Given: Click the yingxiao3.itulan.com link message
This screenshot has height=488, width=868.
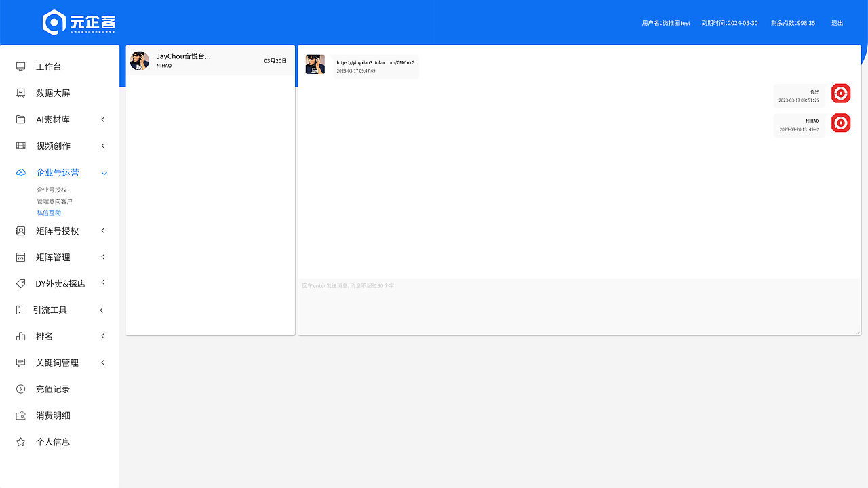Looking at the screenshot, I should pyautogui.click(x=376, y=62).
